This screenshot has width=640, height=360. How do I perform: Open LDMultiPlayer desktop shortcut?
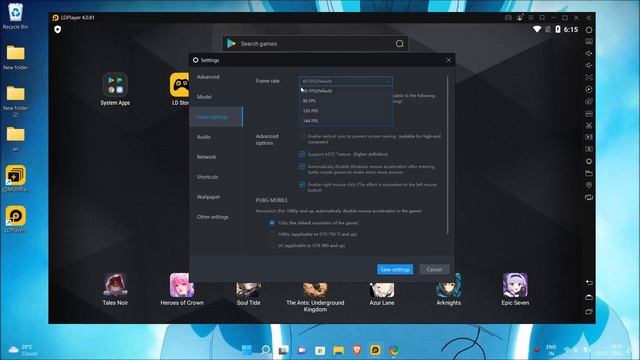tap(16, 178)
